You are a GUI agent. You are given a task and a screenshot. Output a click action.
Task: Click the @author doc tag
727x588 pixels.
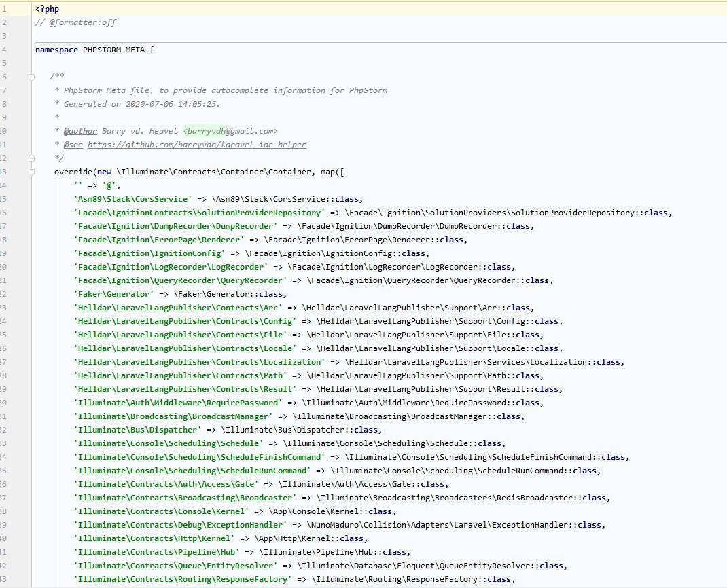pyautogui.click(x=80, y=131)
